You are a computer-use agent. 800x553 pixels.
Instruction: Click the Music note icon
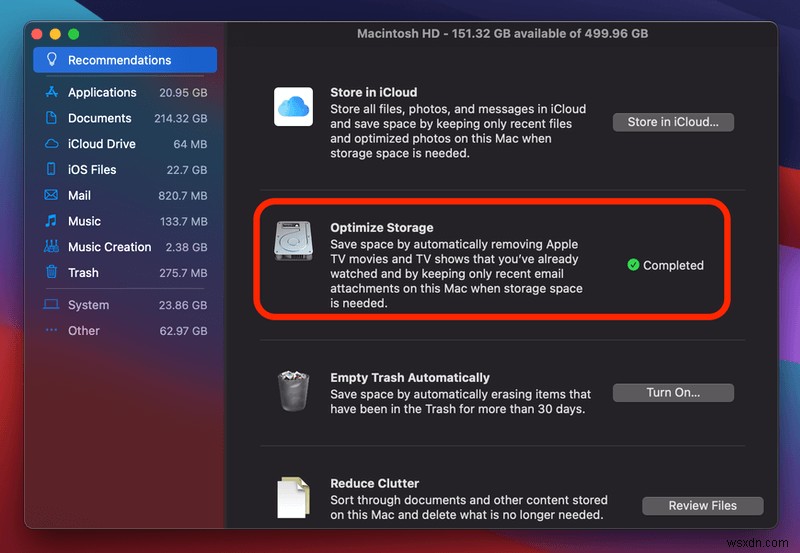(x=51, y=220)
